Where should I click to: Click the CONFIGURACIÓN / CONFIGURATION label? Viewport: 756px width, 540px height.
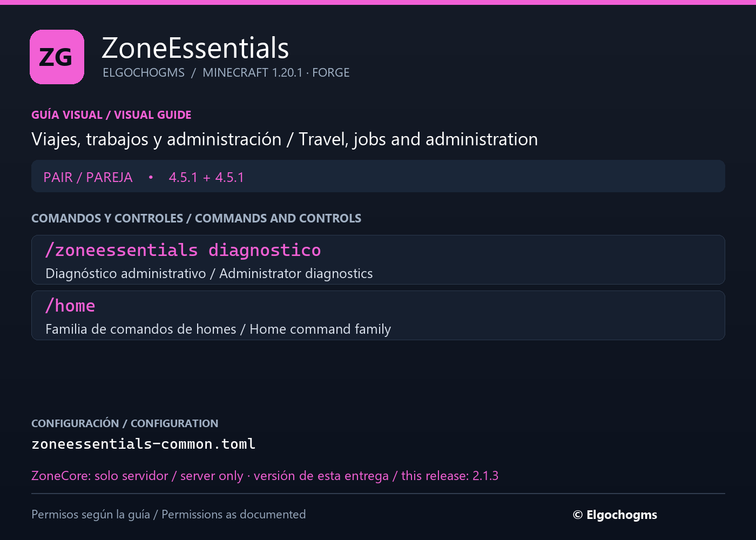pyautogui.click(x=125, y=423)
